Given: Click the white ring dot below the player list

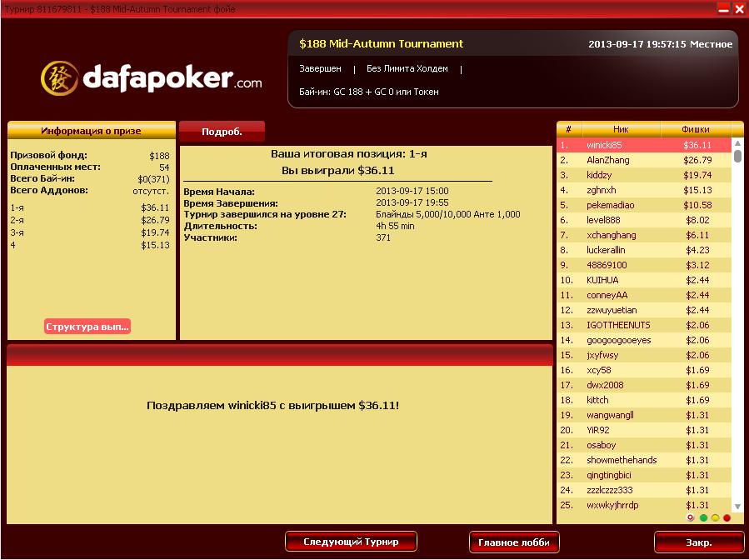Looking at the screenshot, I should [x=690, y=517].
